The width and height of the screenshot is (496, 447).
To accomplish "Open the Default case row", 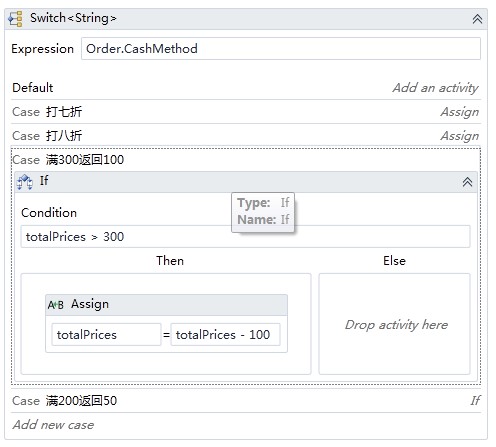I will pyautogui.click(x=246, y=88).
